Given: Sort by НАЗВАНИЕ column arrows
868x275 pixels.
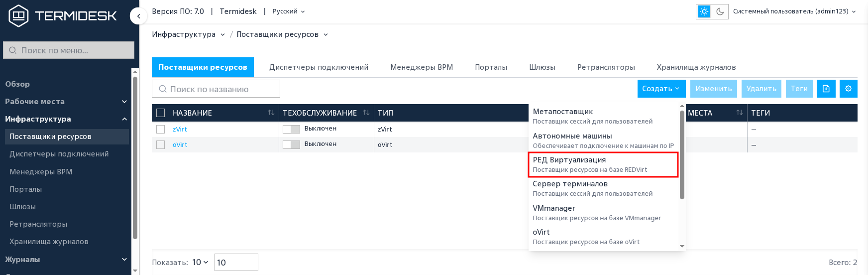Looking at the screenshot, I should (271, 113).
